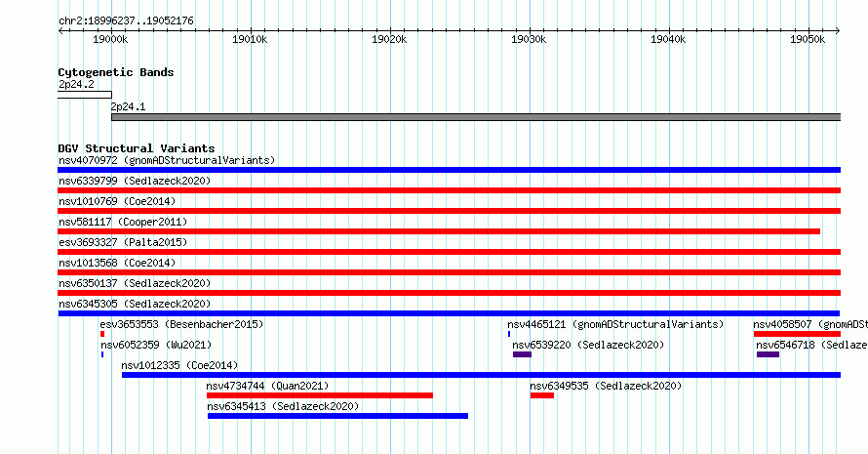Click the 19040k ruler tick label
The image size is (868, 454).
coord(668,39)
